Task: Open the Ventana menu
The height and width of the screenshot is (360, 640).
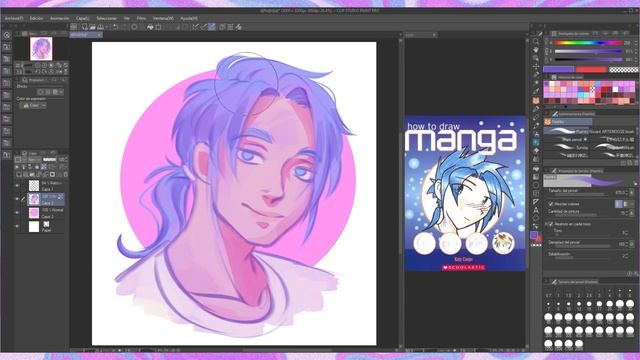Action: (163, 18)
